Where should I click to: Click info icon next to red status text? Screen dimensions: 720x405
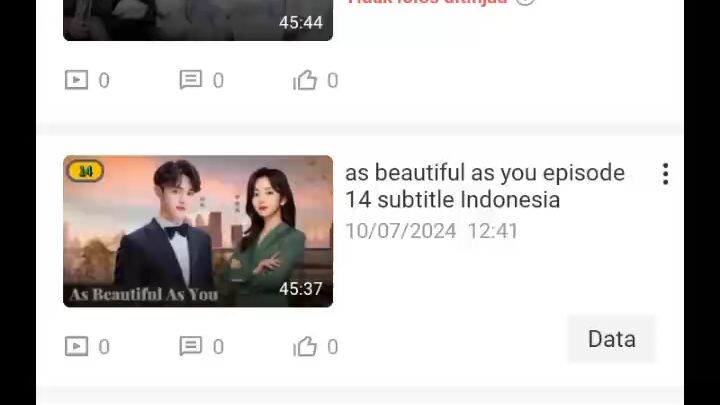coord(525,2)
